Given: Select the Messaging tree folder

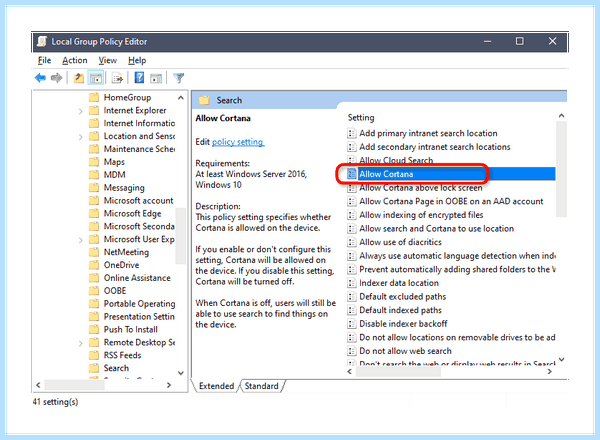Looking at the screenshot, I should tap(124, 187).
